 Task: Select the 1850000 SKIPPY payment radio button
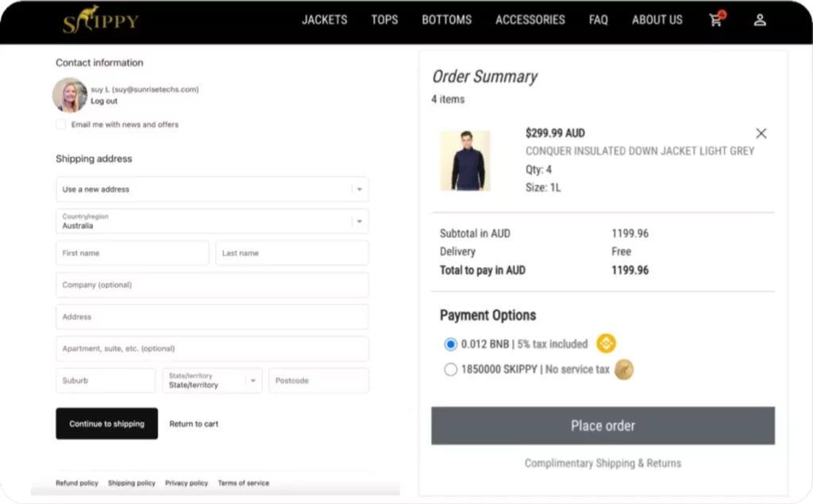coord(450,369)
